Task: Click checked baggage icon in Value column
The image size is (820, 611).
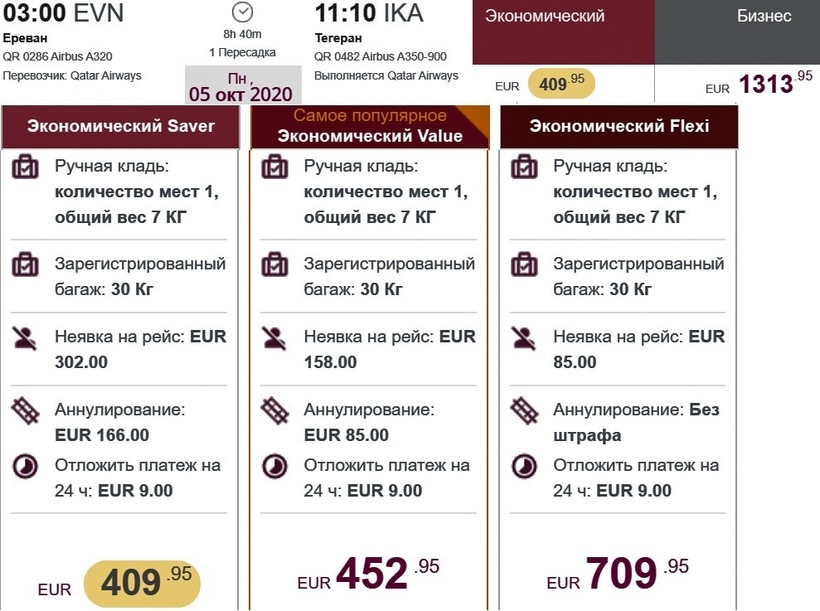Action: point(274,265)
